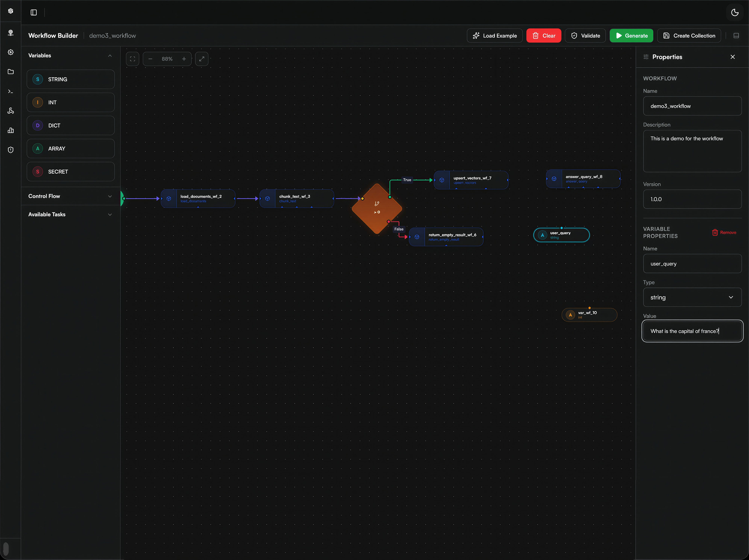Select the user_query variable node

tap(561, 235)
